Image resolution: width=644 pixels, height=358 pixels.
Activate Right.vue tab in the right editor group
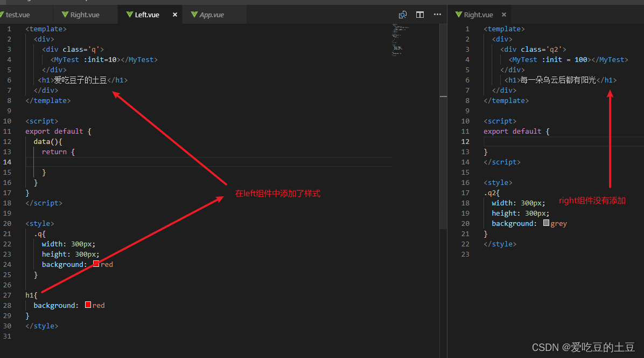478,15
